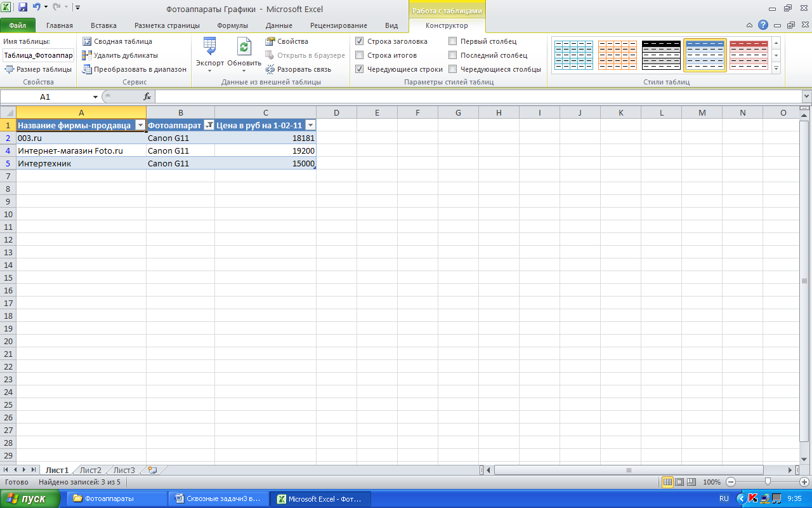This screenshot has width=812, height=508.
Task: Click the пуск Start button
Action: click(x=30, y=498)
